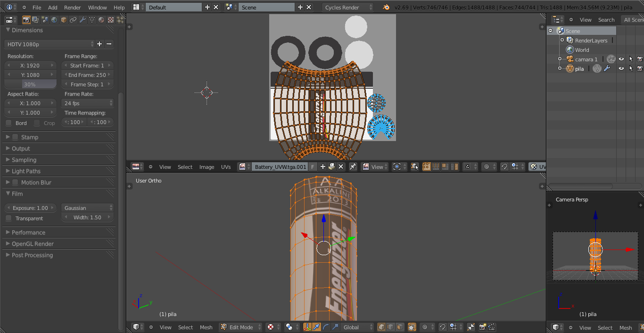Viewport: 644px width, 333px height.
Task: Toggle snap in the UV editor
Action: [504, 166]
